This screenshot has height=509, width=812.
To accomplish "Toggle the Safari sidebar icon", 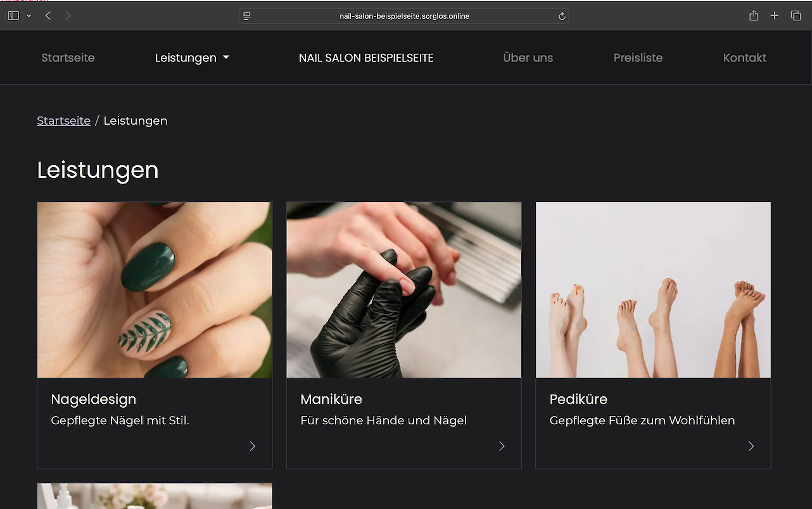I will [13, 16].
